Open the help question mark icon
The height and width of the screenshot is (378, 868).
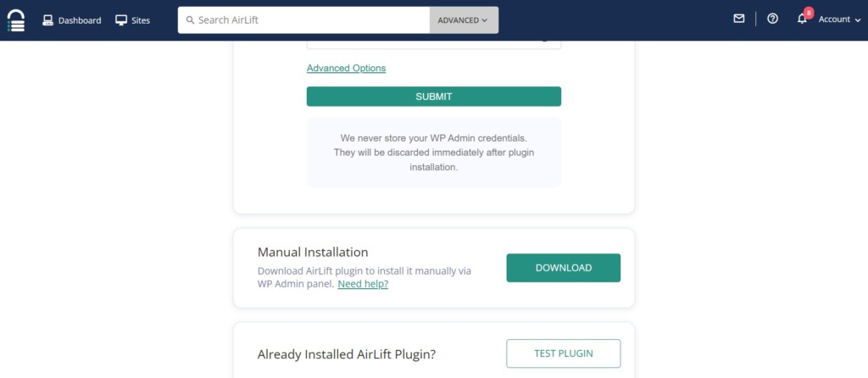coord(773,19)
